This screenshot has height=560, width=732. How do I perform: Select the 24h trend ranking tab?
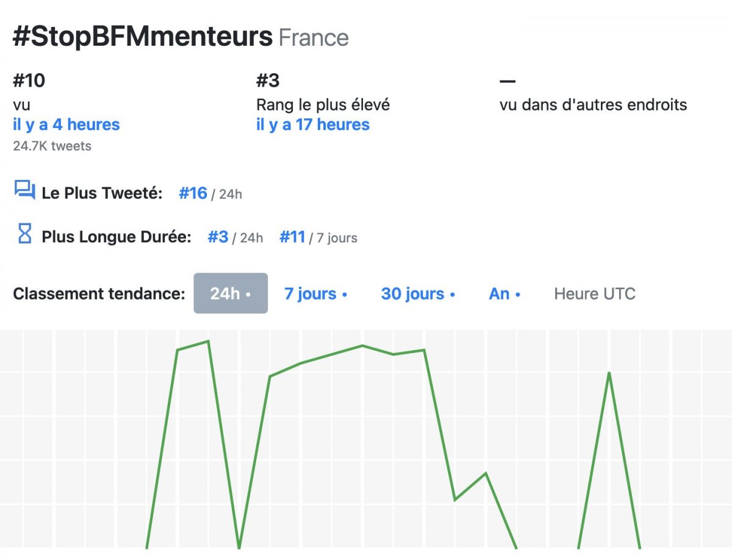point(231,293)
